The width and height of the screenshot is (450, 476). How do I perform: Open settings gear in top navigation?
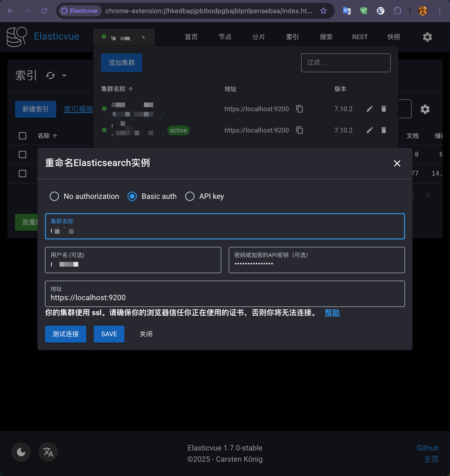(427, 37)
